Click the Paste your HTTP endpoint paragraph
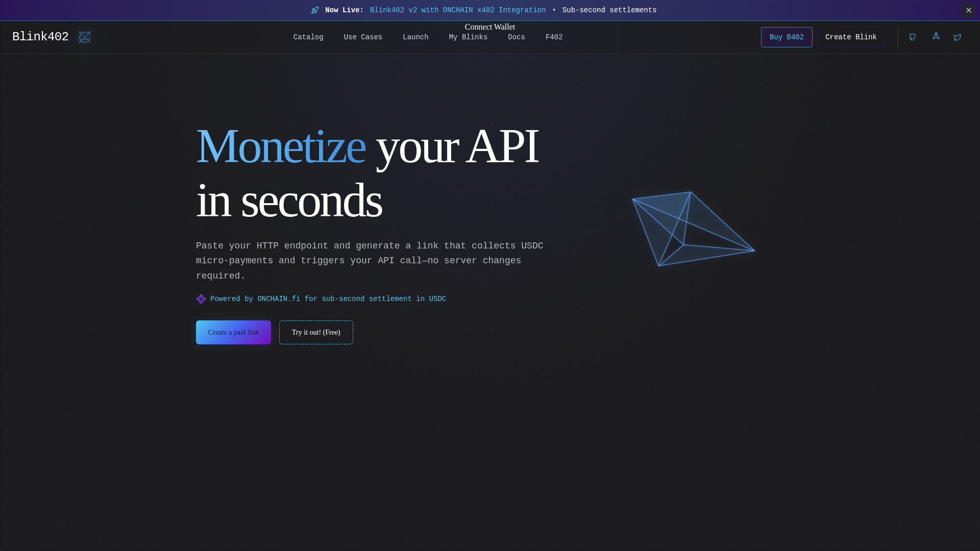Image resolution: width=980 pixels, height=551 pixels. pyautogui.click(x=370, y=261)
